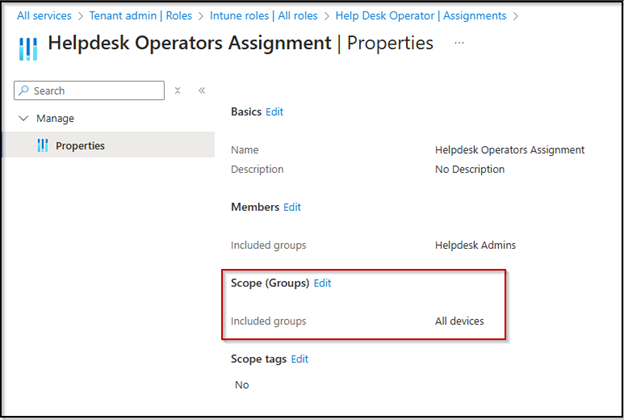Click the Manage section label
The width and height of the screenshot is (624, 420).
[x=55, y=118]
